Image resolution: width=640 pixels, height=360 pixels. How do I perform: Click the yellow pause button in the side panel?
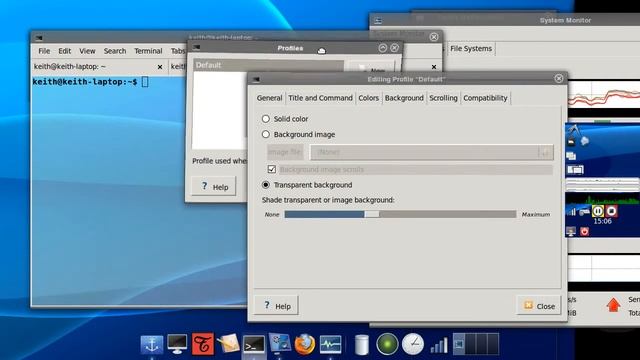tap(598, 211)
